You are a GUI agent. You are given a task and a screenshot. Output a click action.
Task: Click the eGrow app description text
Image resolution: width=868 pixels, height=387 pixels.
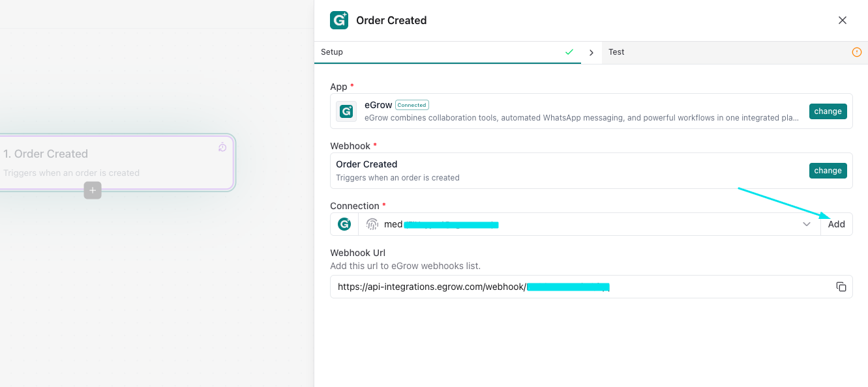pos(582,118)
